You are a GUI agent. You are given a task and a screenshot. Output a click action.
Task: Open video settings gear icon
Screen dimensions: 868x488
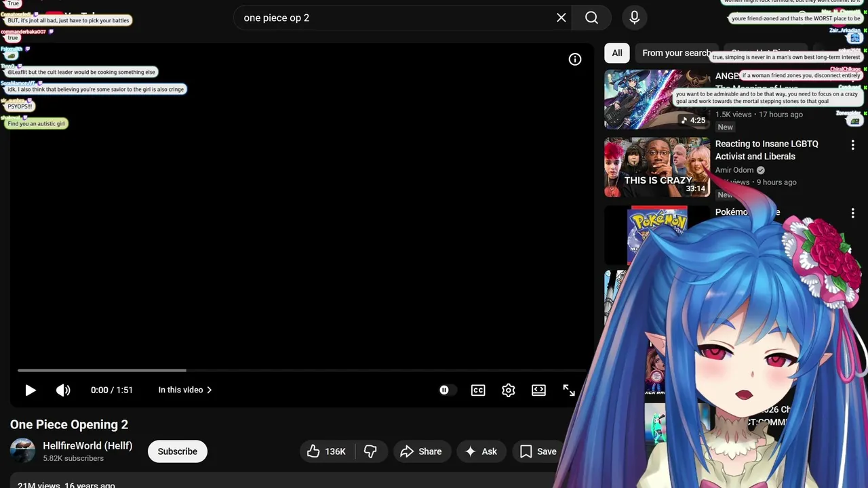pos(509,390)
